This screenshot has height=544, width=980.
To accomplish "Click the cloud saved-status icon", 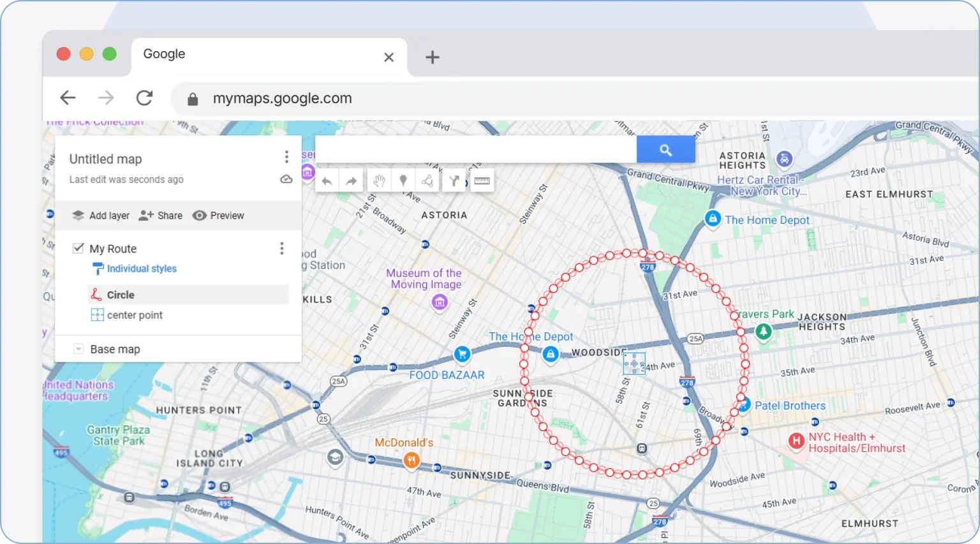I will [286, 179].
